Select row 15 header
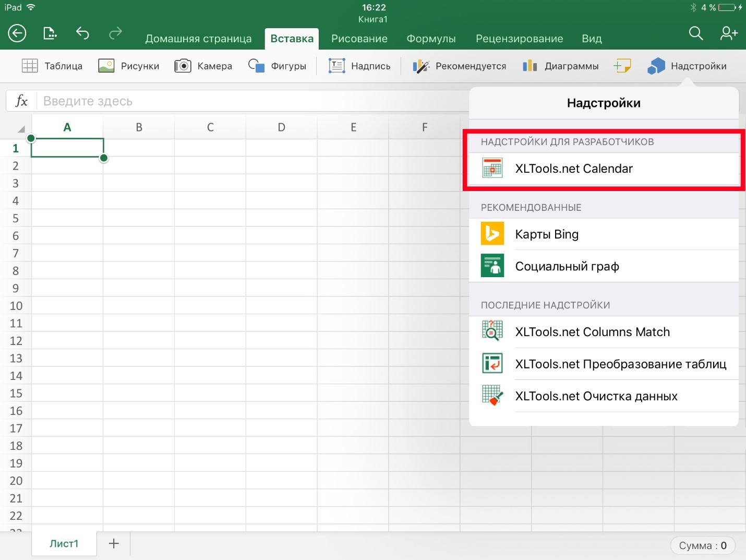The image size is (746, 560). pyautogui.click(x=16, y=393)
